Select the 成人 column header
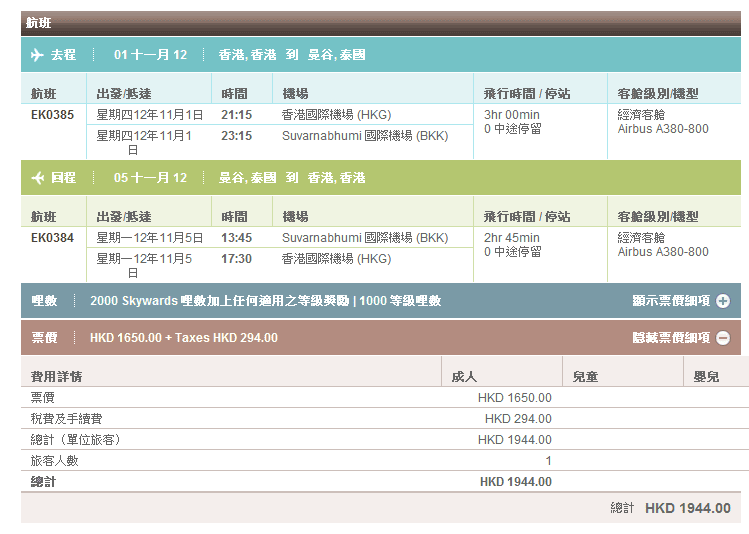This screenshot has height=534, width=749. tap(464, 377)
